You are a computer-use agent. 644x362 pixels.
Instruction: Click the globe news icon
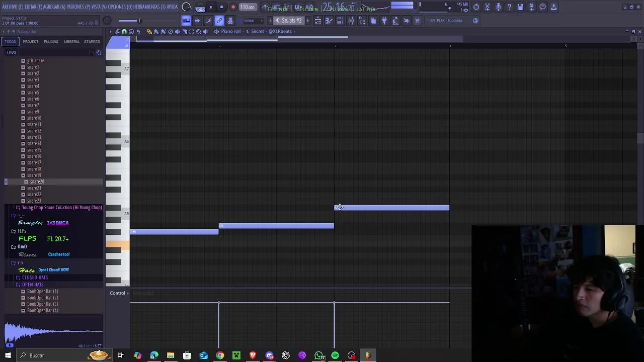476,21
